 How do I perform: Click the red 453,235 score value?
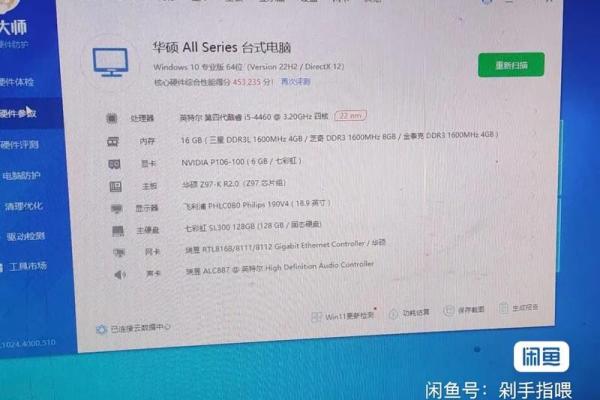click(x=246, y=82)
